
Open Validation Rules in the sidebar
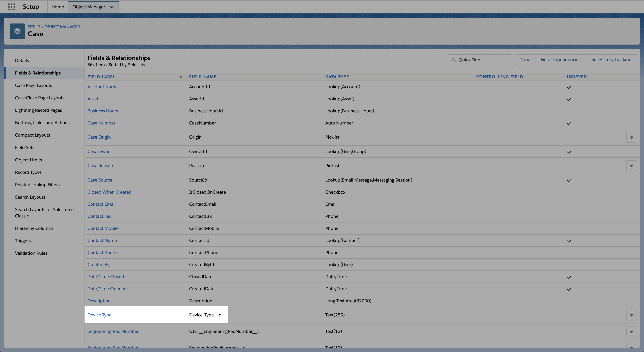(x=31, y=253)
